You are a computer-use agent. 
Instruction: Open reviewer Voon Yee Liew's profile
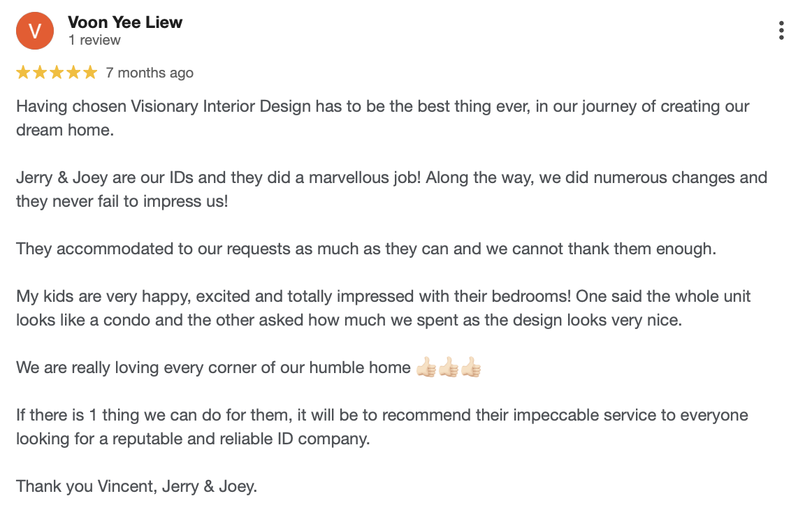[x=125, y=22]
